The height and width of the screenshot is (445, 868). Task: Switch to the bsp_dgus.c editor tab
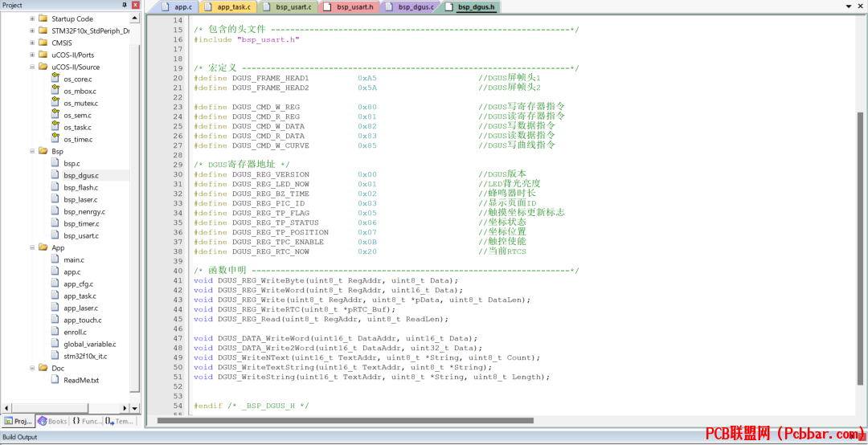point(411,7)
